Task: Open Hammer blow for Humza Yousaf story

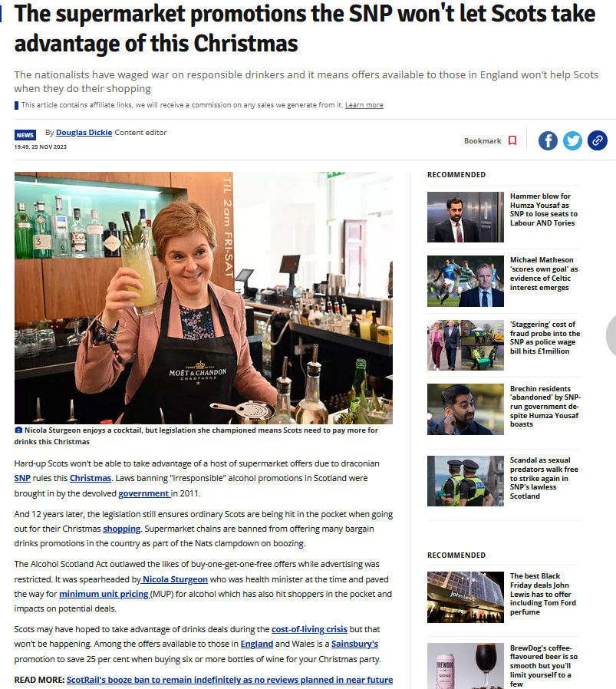Action: click(x=544, y=209)
